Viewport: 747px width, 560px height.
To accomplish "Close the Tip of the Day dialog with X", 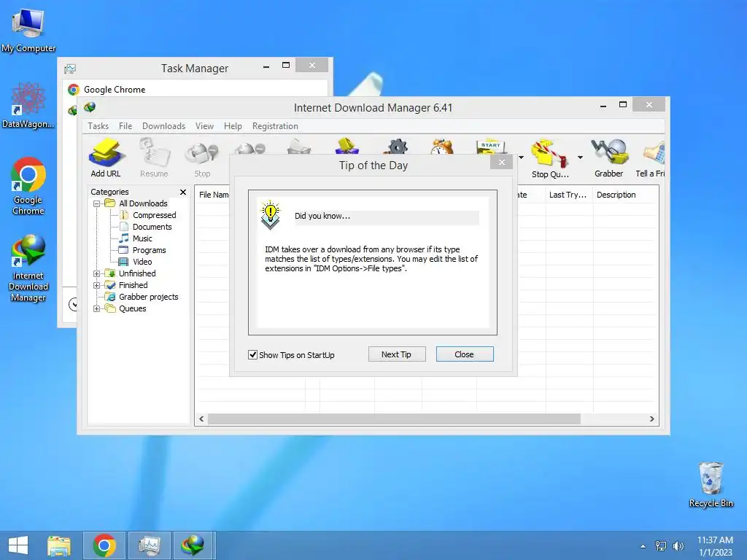I will click(x=502, y=163).
